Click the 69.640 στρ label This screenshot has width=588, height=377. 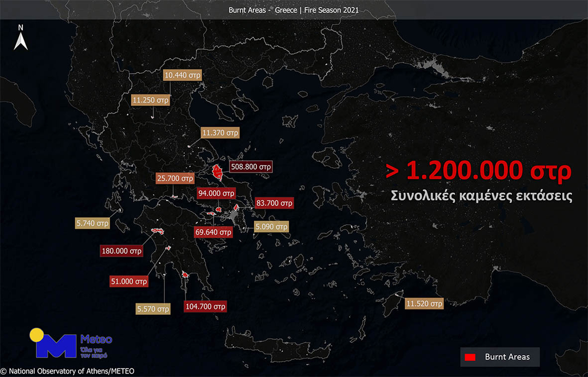[x=213, y=232]
